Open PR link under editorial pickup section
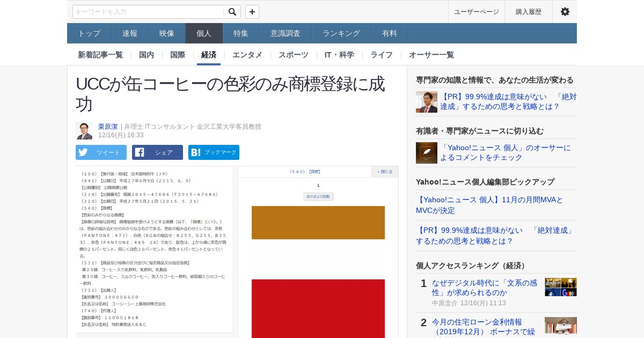This screenshot has width=644, height=338. [x=495, y=236]
